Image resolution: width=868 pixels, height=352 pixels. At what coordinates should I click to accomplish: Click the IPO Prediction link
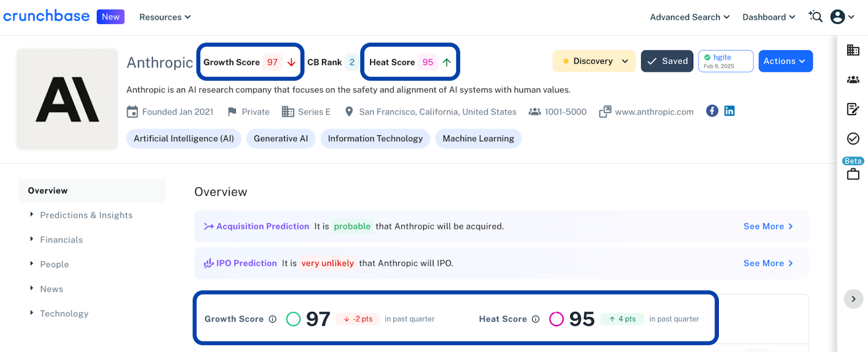[x=246, y=263]
